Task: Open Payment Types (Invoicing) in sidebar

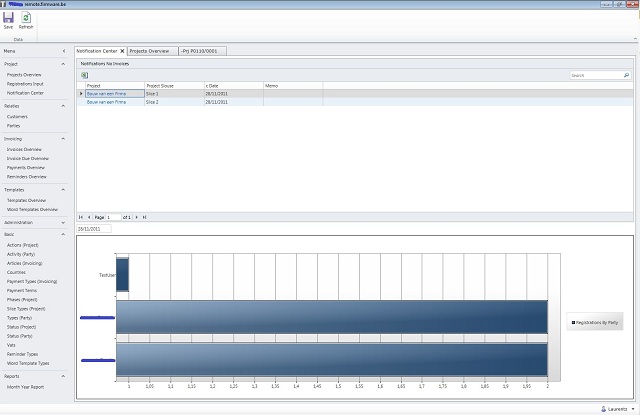Action: (32, 282)
